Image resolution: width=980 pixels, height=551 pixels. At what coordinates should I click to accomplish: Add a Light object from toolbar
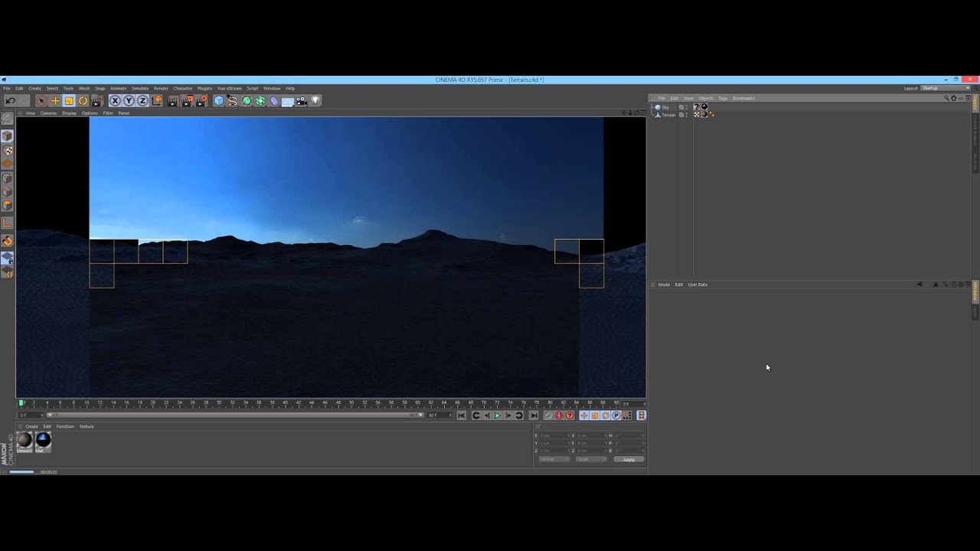pyautogui.click(x=315, y=101)
